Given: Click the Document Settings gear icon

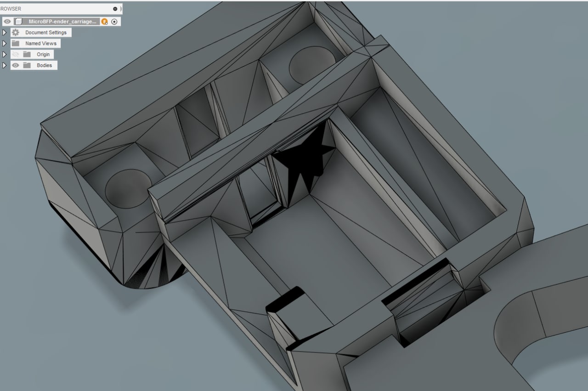Looking at the screenshot, I should click(x=16, y=33).
